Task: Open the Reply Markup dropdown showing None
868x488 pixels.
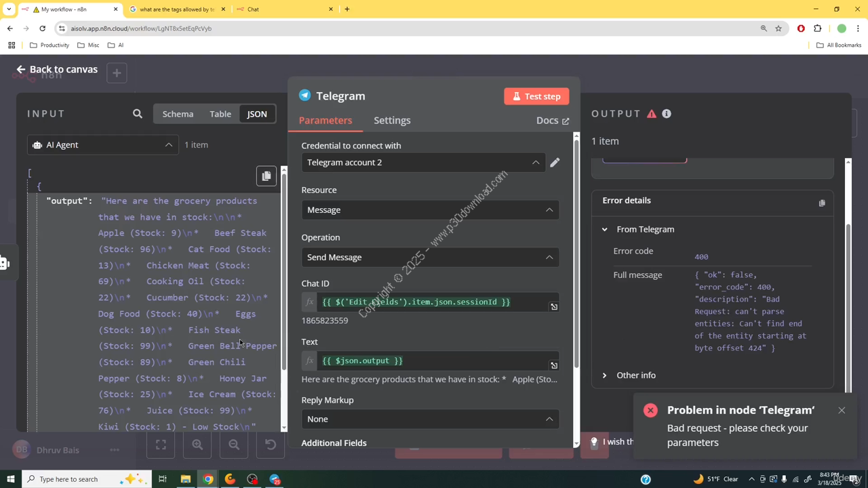Action: point(430,419)
